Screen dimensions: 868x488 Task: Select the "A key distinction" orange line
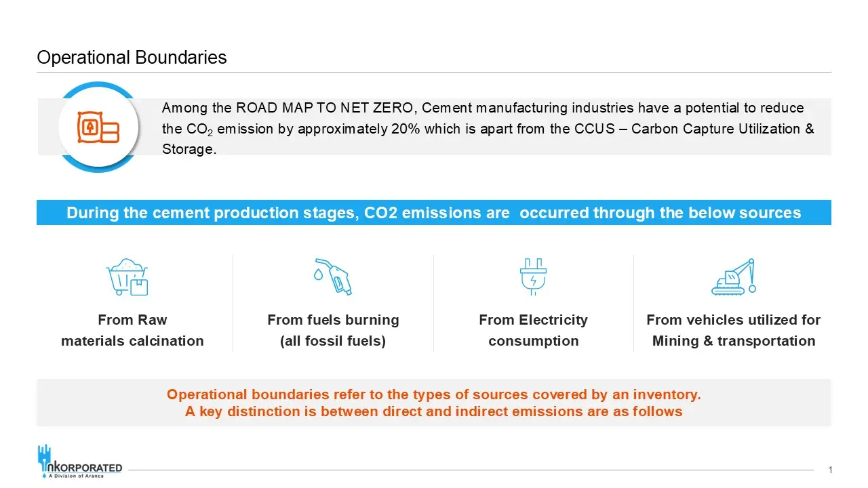pyautogui.click(x=433, y=411)
